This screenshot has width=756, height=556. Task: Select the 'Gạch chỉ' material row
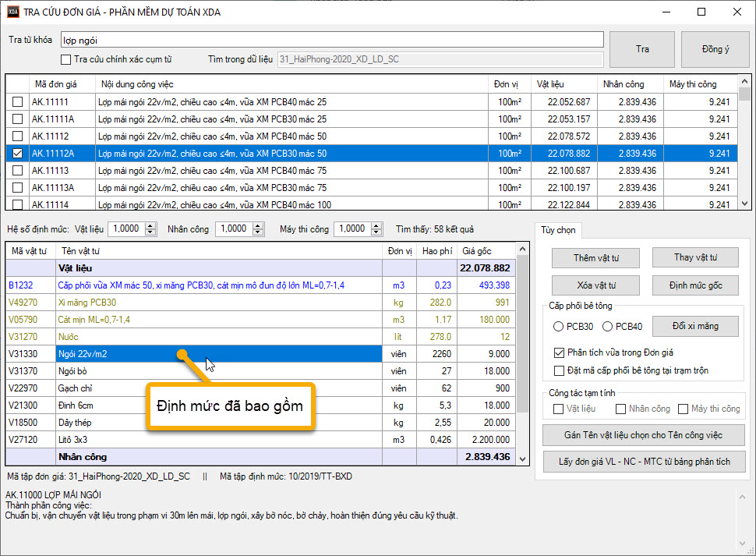[x=260, y=388]
